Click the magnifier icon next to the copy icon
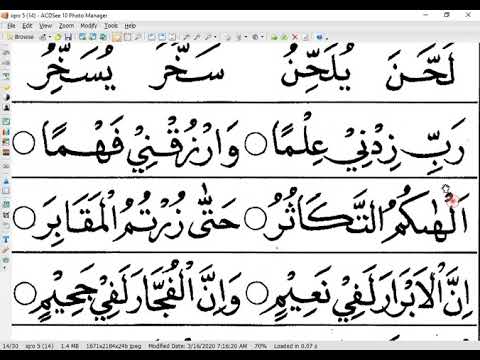Viewport: 480px width, 360px height. click(137, 37)
